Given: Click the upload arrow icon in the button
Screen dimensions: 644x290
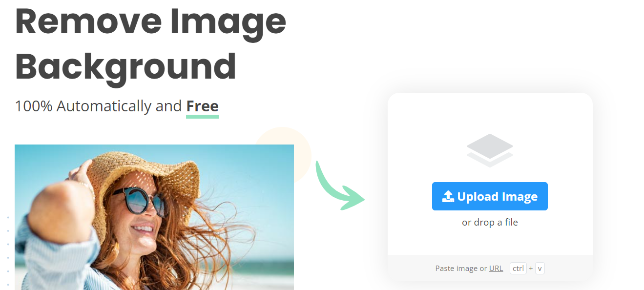Looking at the screenshot, I should (x=448, y=196).
